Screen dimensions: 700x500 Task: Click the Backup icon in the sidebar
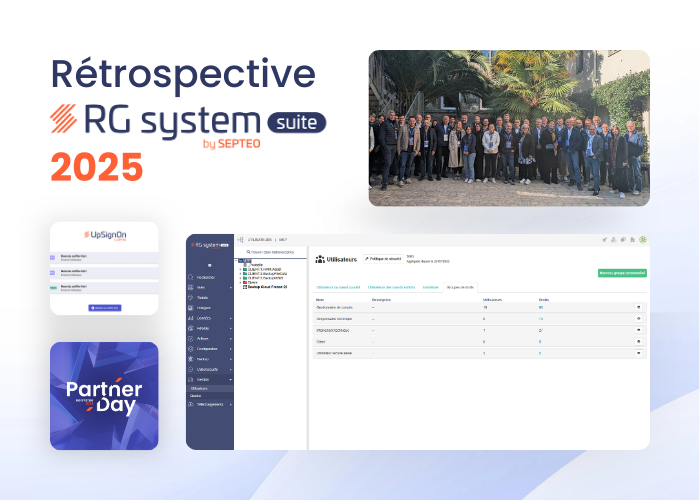[191, 359]
